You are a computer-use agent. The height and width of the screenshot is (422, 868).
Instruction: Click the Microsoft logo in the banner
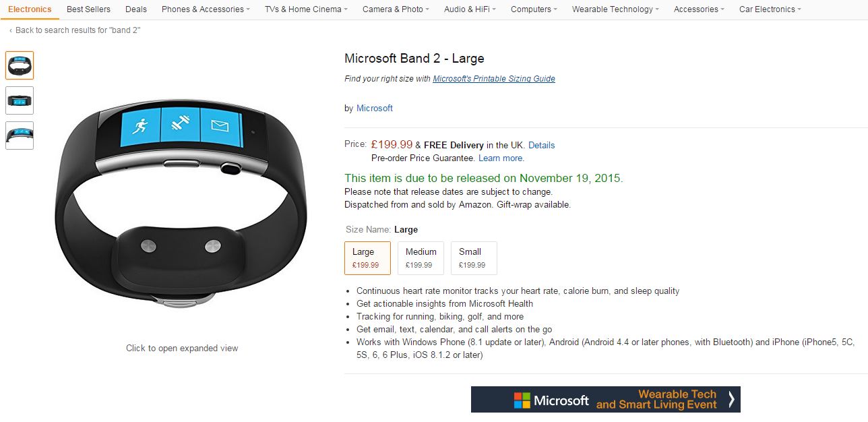click(551, 400)
